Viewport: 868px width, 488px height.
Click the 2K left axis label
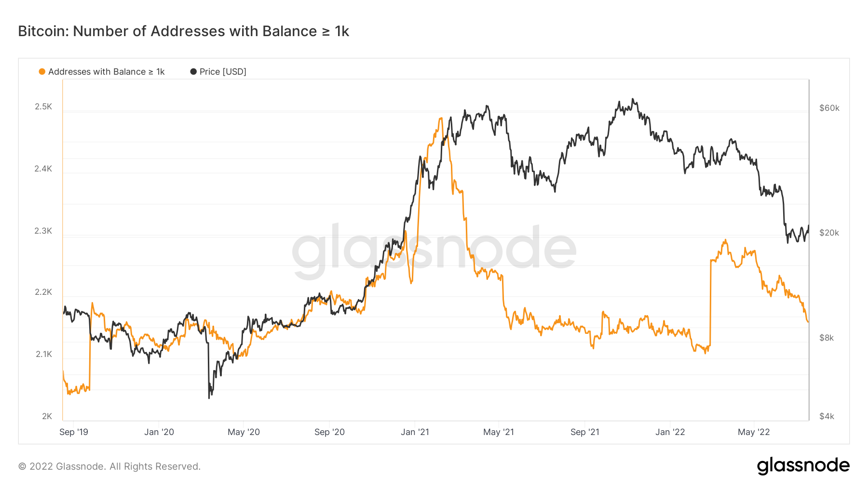point(47,416)
